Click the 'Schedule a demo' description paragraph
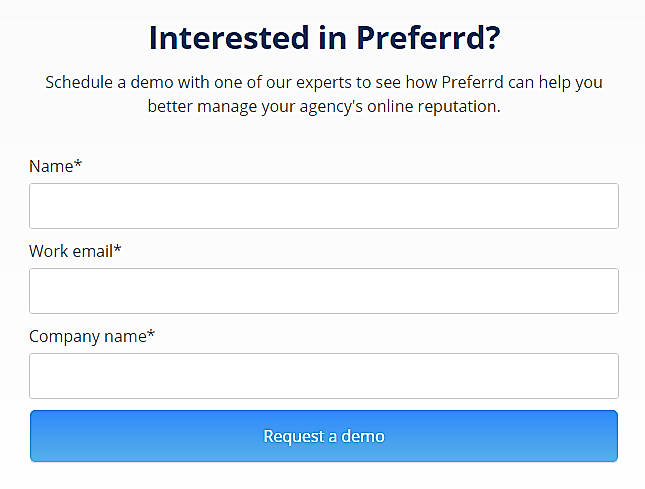Viewport: 645px width, 489px height. tap(324, 93)
